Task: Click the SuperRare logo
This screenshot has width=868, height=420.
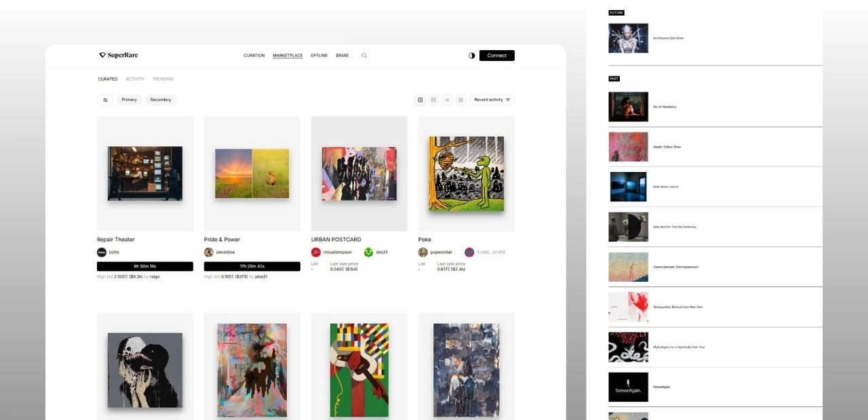Action: pos(119,56)
